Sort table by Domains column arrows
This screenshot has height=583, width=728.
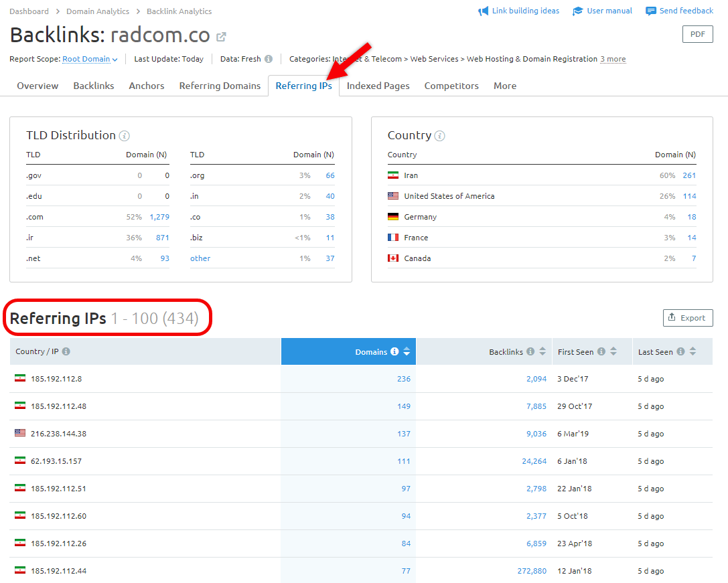407,351
